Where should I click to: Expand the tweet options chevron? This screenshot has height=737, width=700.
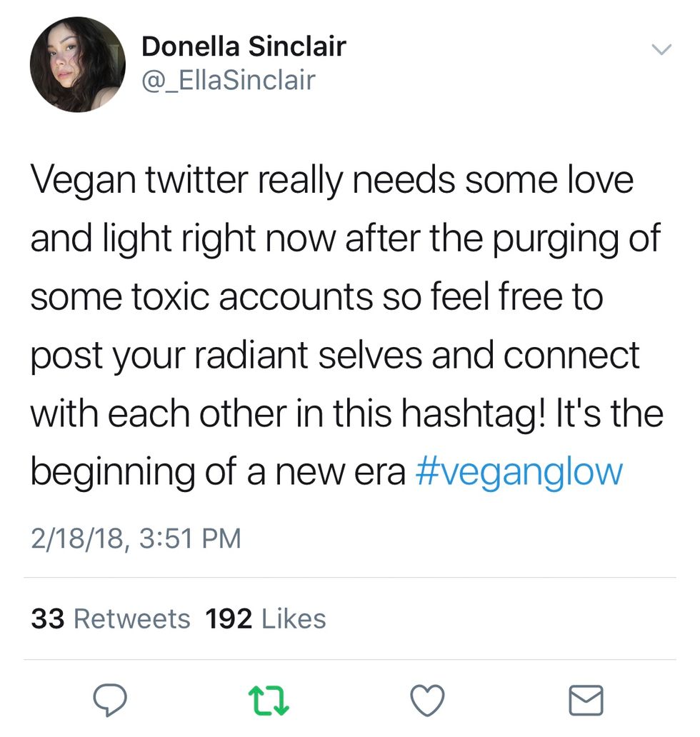coord(662,49)
